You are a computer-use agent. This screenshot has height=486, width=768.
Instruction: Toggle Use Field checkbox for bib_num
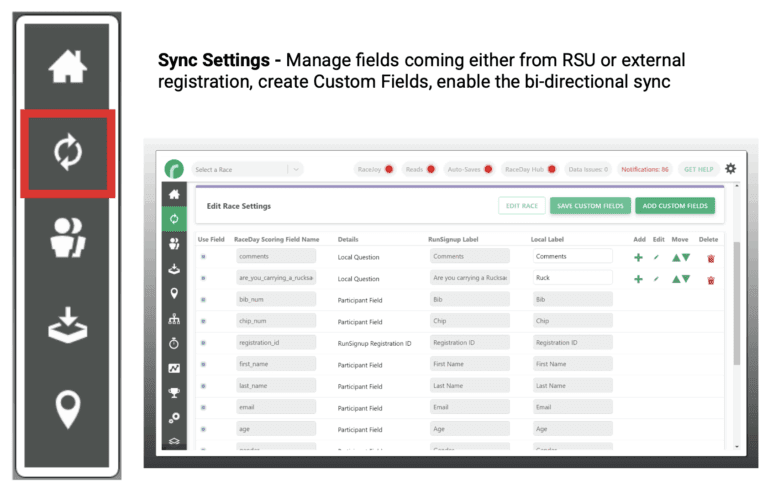[x=204, y=300]
